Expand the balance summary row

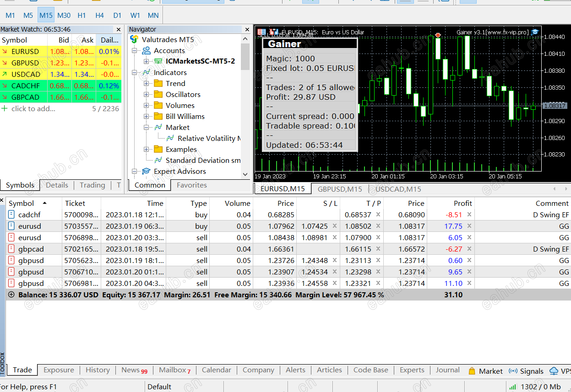coord(11,295)
